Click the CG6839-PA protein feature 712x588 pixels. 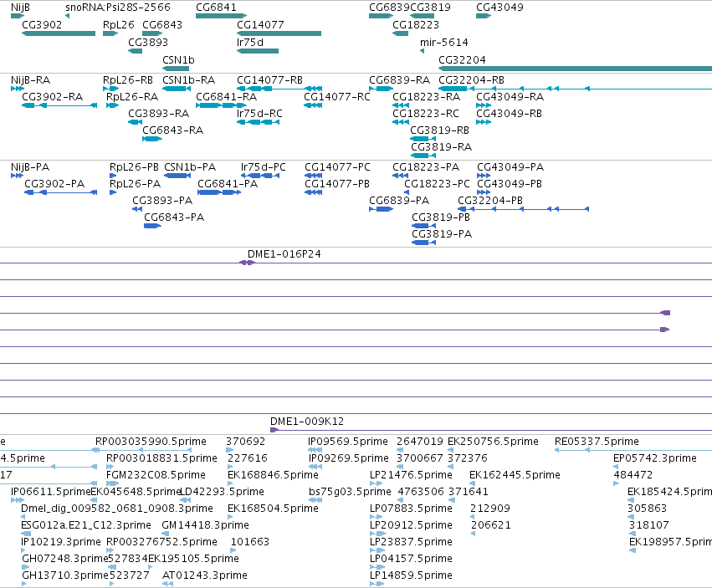381,209
